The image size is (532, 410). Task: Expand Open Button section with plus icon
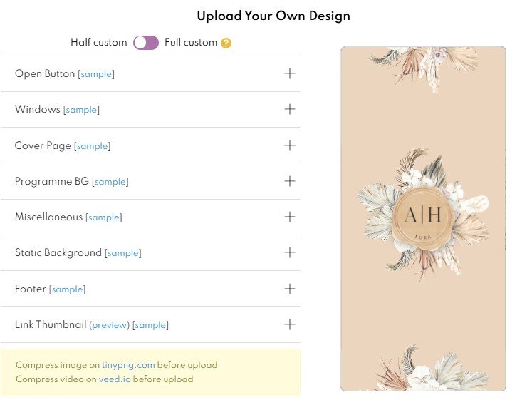[289, 73]
